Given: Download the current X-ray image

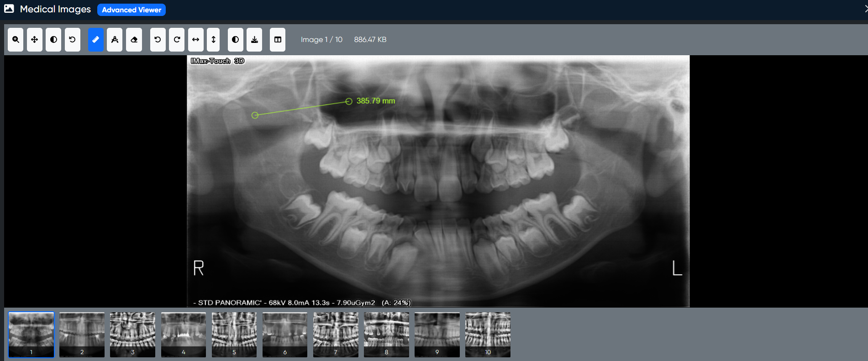Looking at the screenshot, I should click(254, 40).
